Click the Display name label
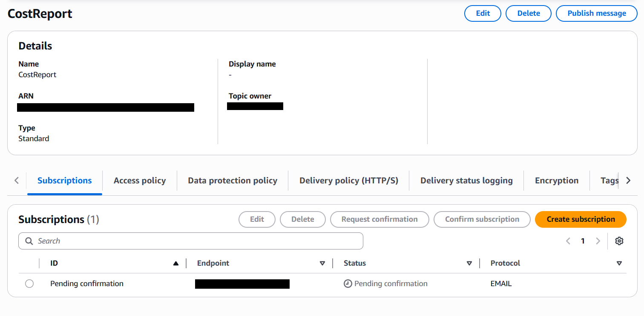 pyautogui.click(x=252, y=64)
